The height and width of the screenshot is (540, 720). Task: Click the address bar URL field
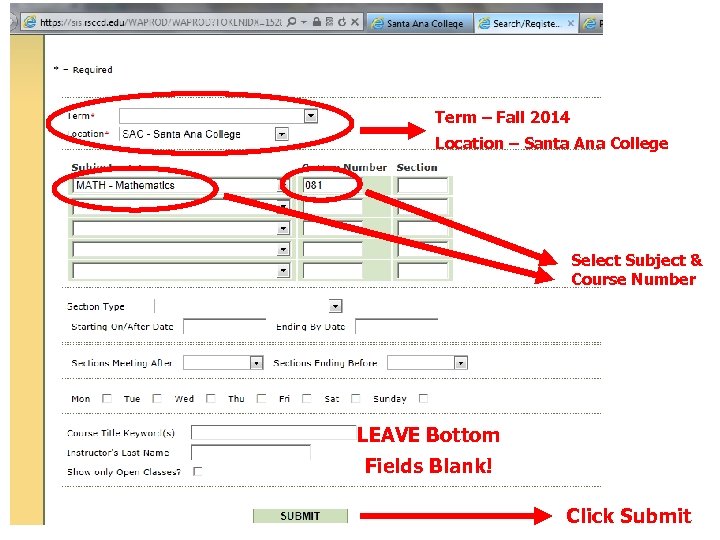click(161, 22)
